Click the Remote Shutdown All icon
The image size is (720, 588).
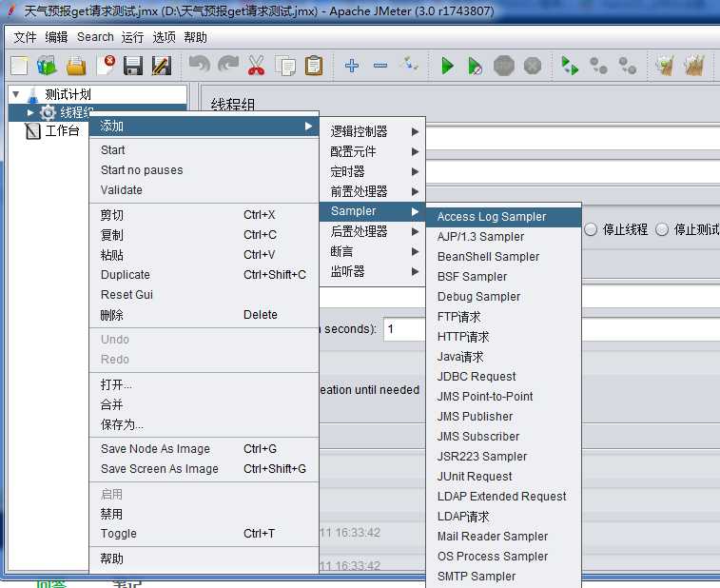point(627,66)
